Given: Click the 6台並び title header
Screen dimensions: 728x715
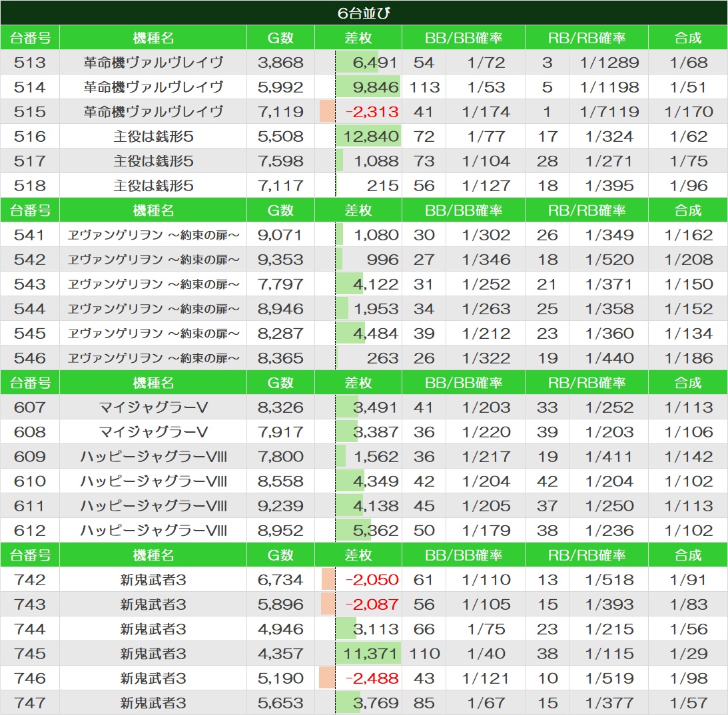Looking at the screenshot, I should click(x=364, y=13).
